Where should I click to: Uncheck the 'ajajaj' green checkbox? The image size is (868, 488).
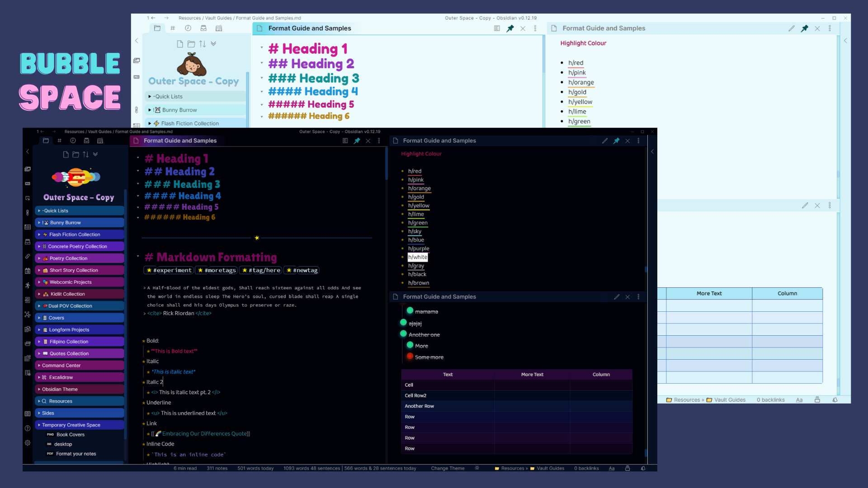point(403,323)
